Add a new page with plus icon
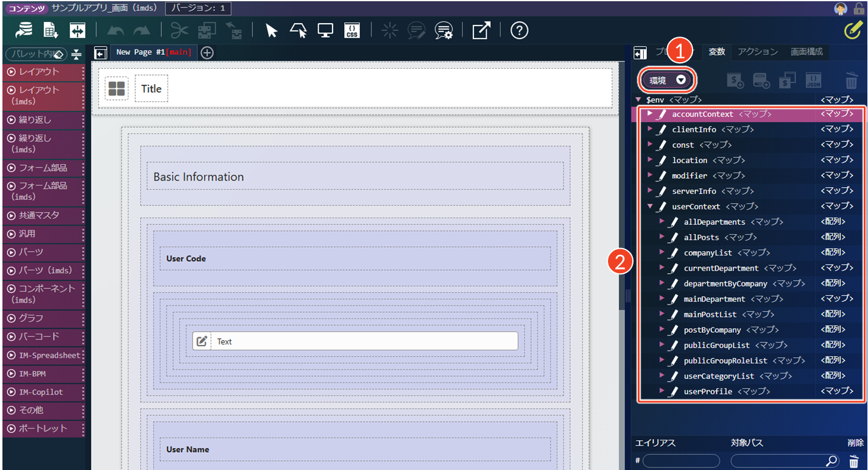 click(x=207, y=52)
